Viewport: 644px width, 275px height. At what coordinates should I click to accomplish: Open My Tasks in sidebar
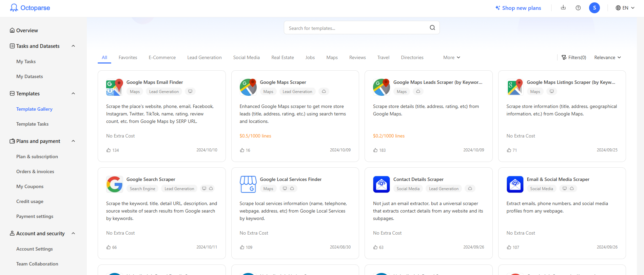26,61
